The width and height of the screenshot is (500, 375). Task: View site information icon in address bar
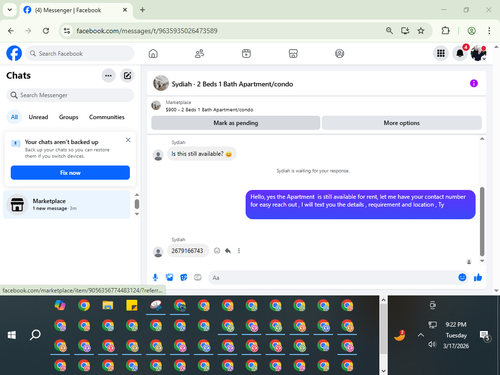point(67,31)
